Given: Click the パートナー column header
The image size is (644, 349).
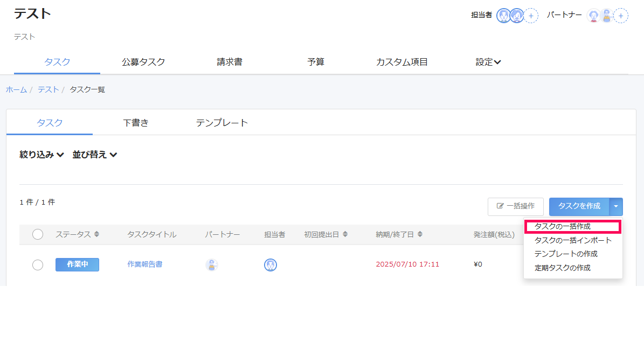Looking at the screenshot, I should pos(223,234).
